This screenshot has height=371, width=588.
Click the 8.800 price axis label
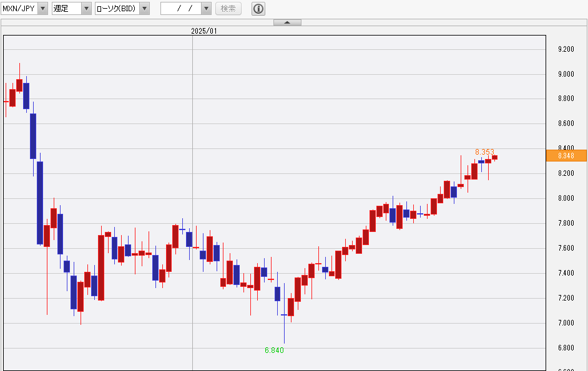tap(566, 99)
